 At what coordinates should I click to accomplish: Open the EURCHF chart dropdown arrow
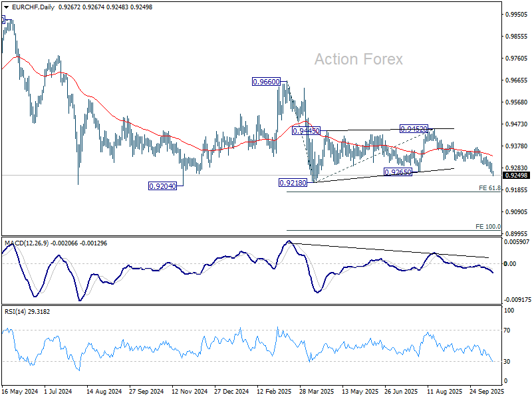point(7,7)
